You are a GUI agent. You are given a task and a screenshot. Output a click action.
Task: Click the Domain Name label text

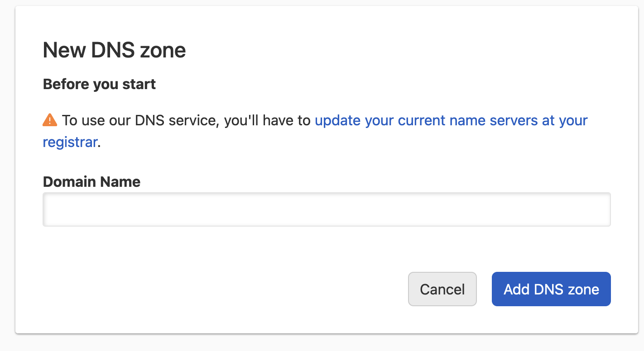pos(91,181)
